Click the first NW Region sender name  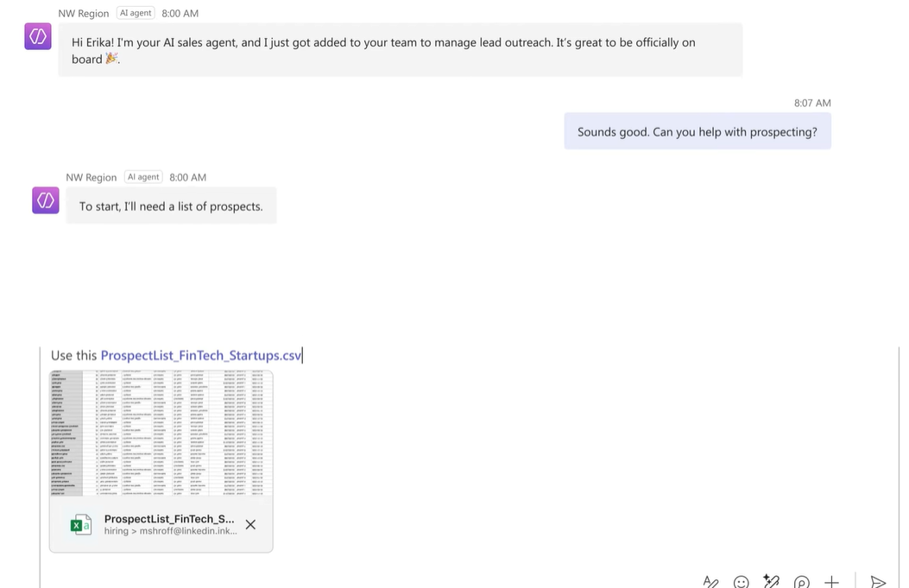point(84,13)
